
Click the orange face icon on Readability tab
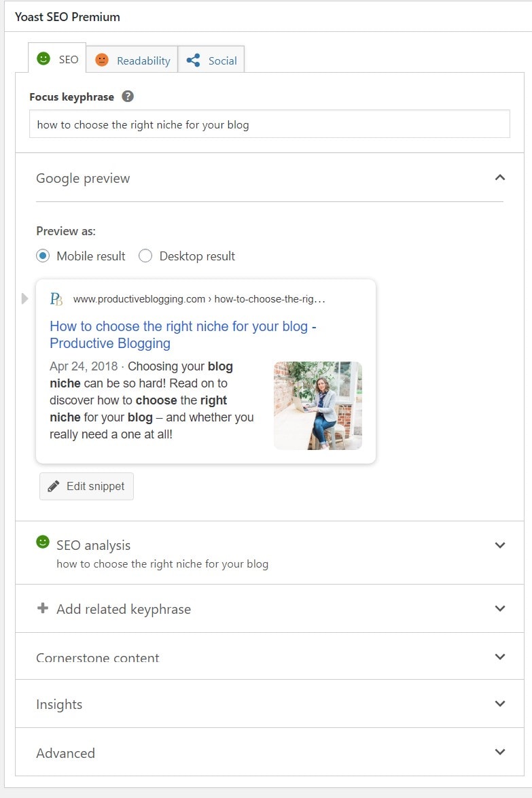pyautogui.click(x=102, y=60)
